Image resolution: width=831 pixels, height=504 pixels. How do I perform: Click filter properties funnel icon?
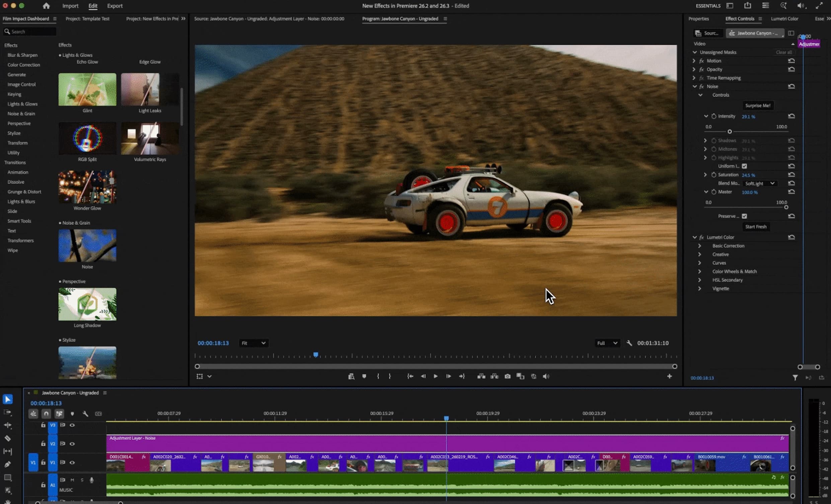(x=795, y=377)
